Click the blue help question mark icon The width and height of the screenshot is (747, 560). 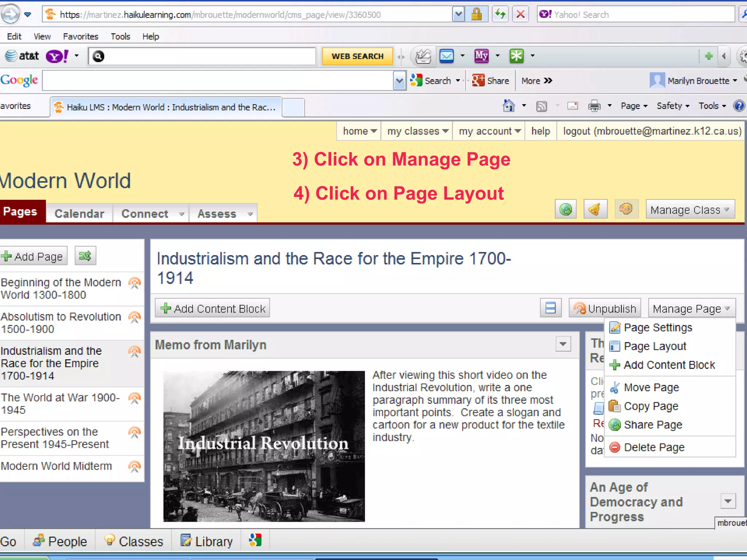pos(739,106)
